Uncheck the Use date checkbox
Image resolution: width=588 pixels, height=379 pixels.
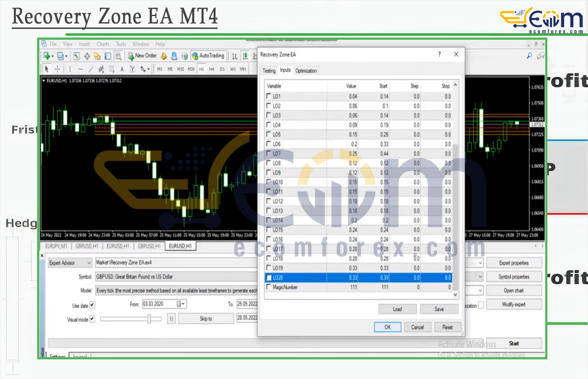click(92, 305)
